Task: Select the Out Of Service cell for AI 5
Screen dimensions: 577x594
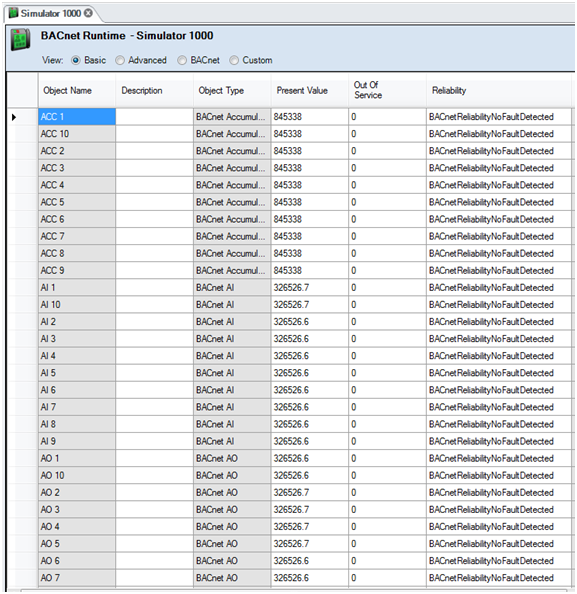Action: click(387, 373)
